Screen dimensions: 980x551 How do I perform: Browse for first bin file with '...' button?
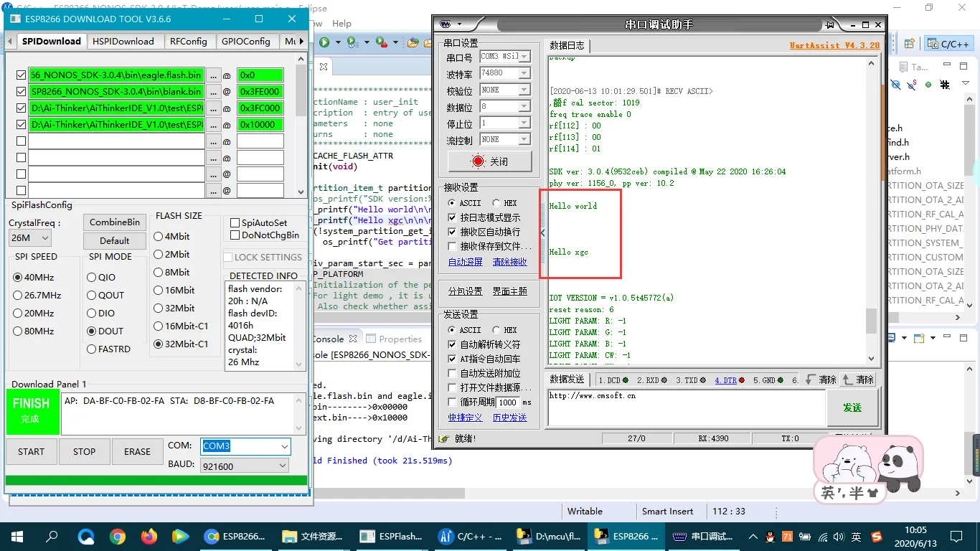point(213,75)
